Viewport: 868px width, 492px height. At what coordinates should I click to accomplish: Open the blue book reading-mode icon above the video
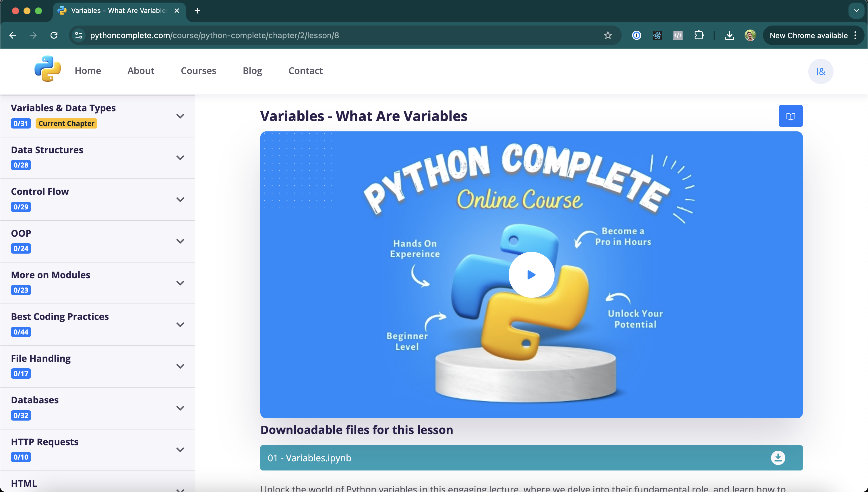(x=790, y=116)
